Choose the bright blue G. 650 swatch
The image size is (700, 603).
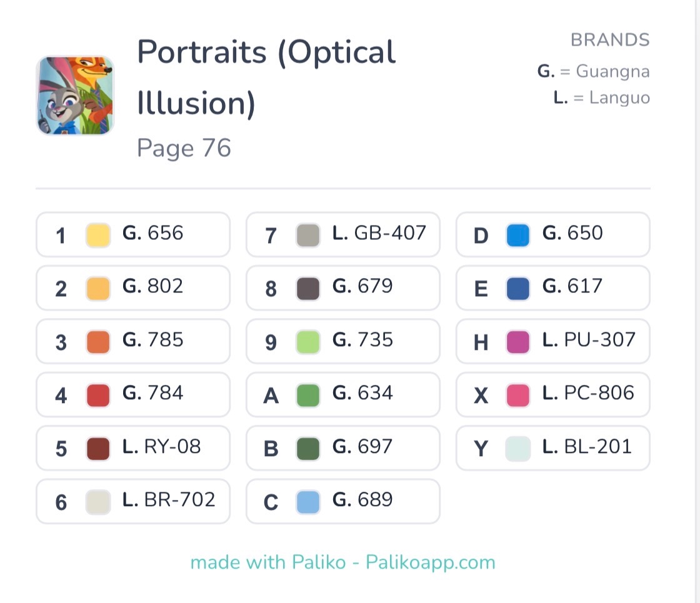tap(518, 235)
